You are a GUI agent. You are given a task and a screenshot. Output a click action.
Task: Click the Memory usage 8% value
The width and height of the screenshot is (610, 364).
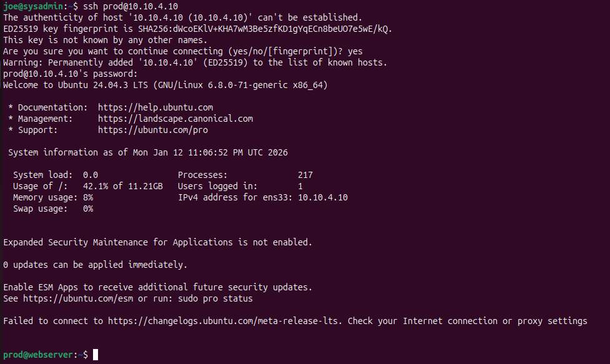[x=88, y=197]
